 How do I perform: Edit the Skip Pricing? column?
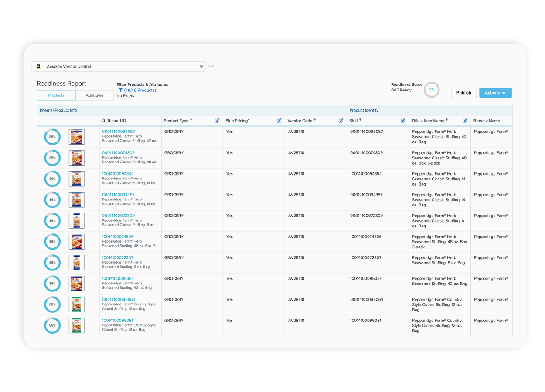(279, 121)
